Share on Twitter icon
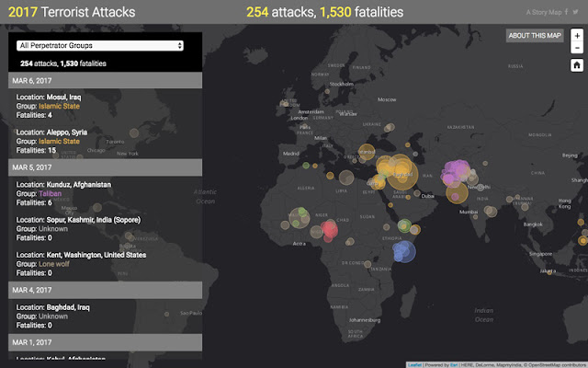 tap(575, 12)
